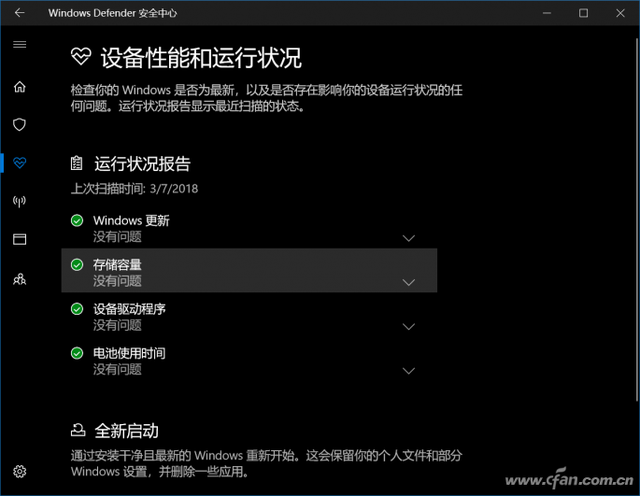Open the hamburger navigation menu
Viewport: 640px width, 496px height.
click(x=20, y=44)
